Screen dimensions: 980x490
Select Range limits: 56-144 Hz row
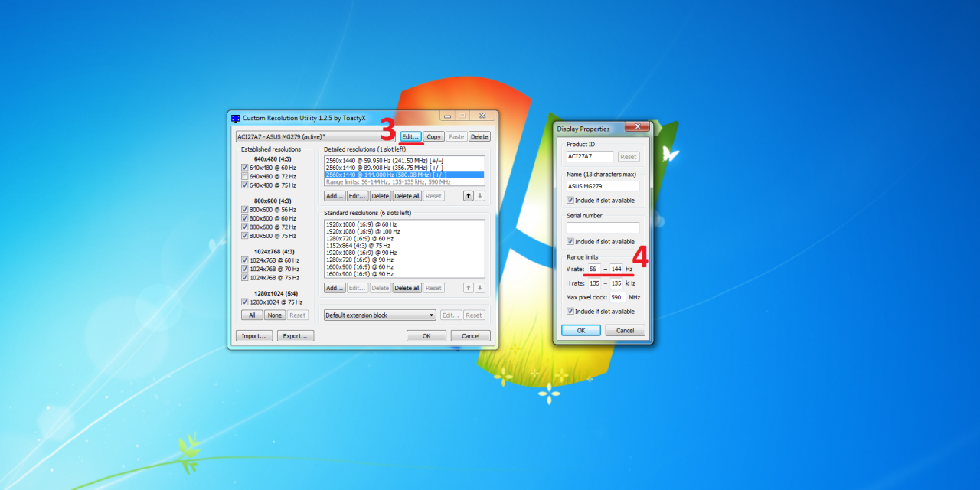point(404,182)
